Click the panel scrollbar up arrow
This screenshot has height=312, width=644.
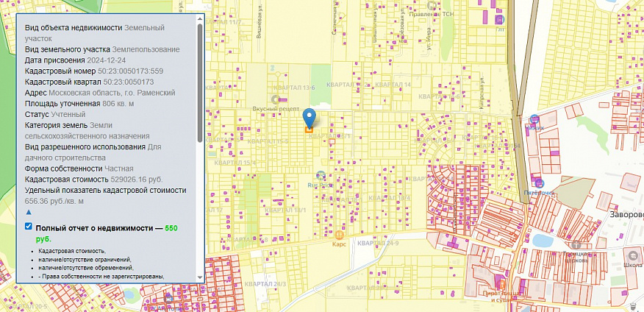(200, 18)
